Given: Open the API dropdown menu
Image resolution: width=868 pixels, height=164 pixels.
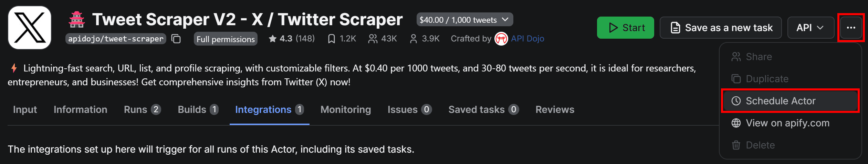Looking at the screenshot, I should coord(810,28).
